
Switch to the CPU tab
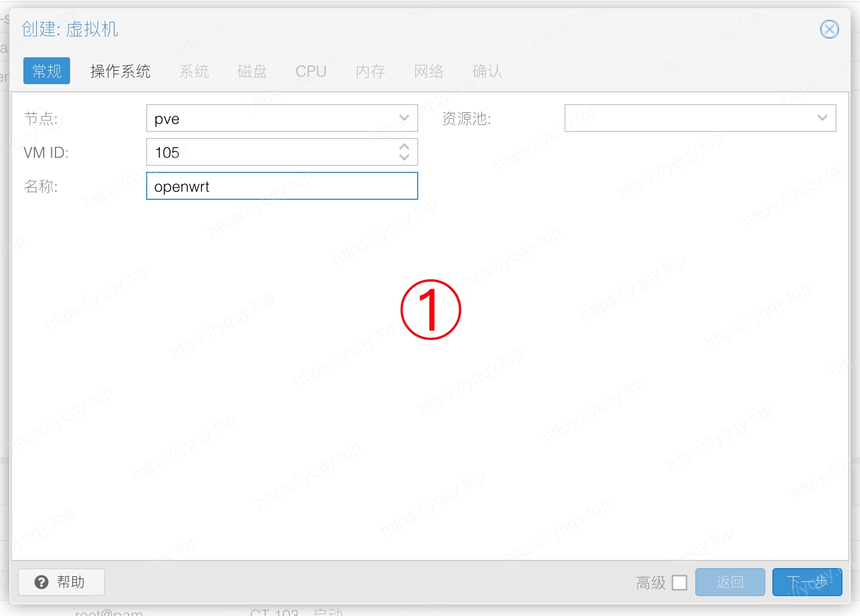(311, 71)
